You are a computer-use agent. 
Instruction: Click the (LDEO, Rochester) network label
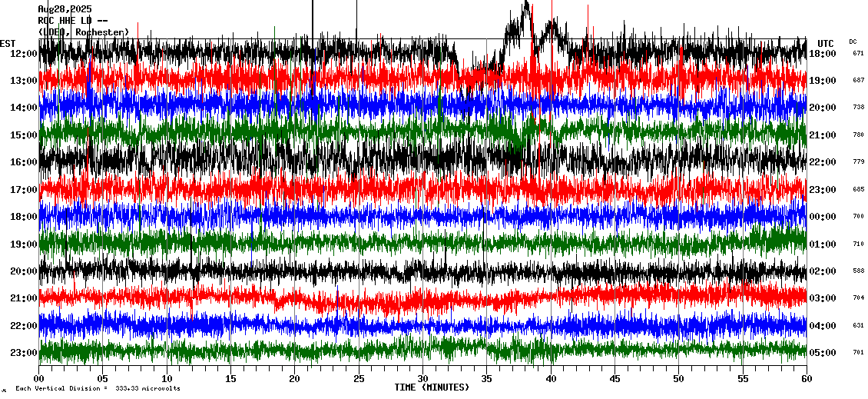click(x=84, y=32)
